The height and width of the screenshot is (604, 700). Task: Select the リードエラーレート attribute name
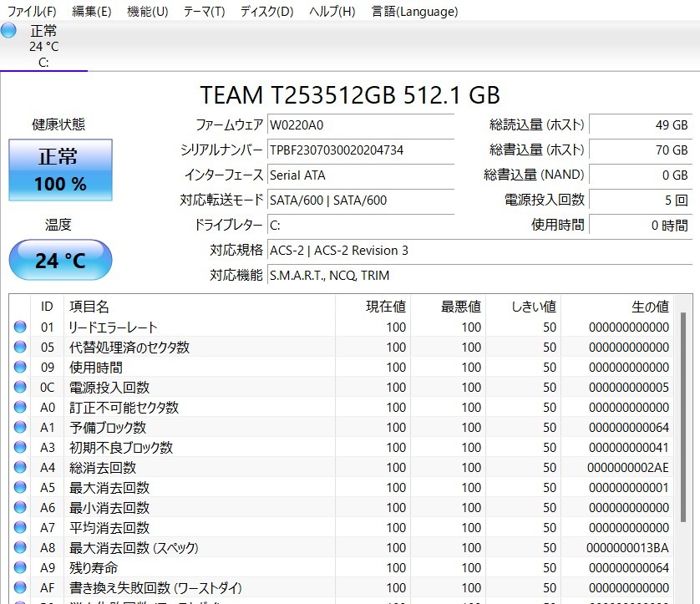click(x=113, y=327)
